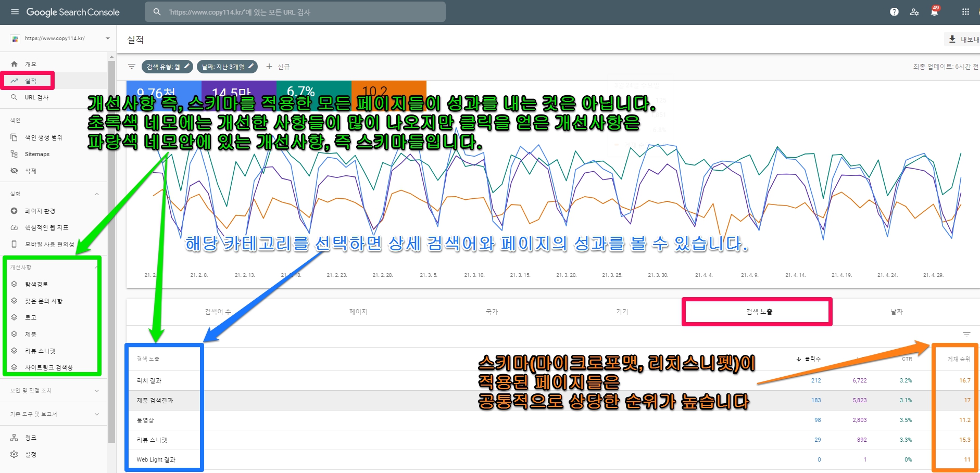Toggle the blue total clicks metric card
This screenshot has height=473, width=980.
164,88
